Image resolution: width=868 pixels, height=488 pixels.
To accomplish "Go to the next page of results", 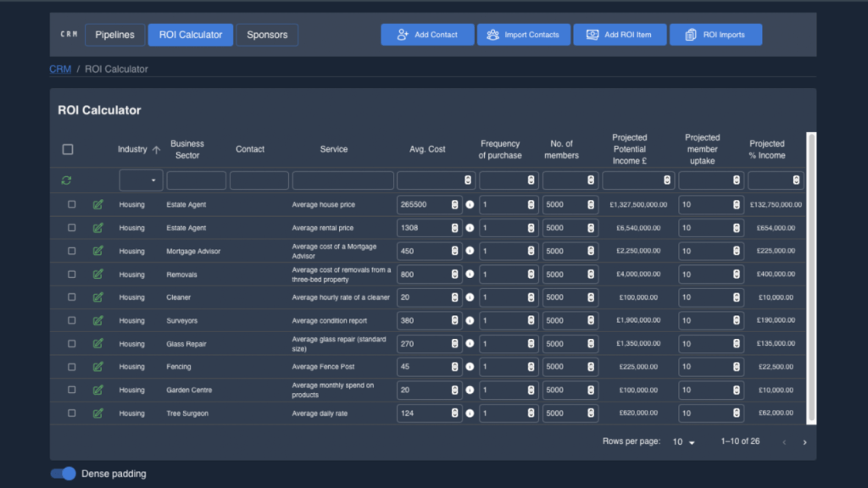I will click(x=804, y=442).
